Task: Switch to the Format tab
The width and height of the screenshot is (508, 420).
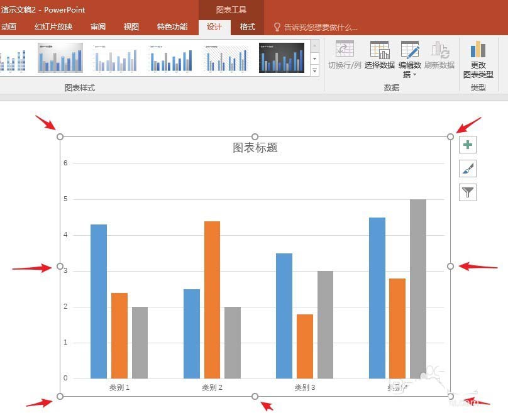Action: tap(248, 27)
